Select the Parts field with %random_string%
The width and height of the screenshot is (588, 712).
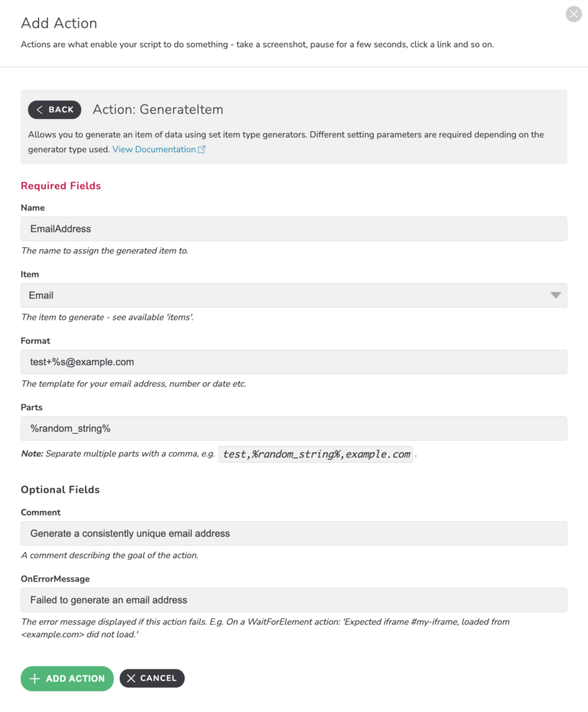click(294, 428)
